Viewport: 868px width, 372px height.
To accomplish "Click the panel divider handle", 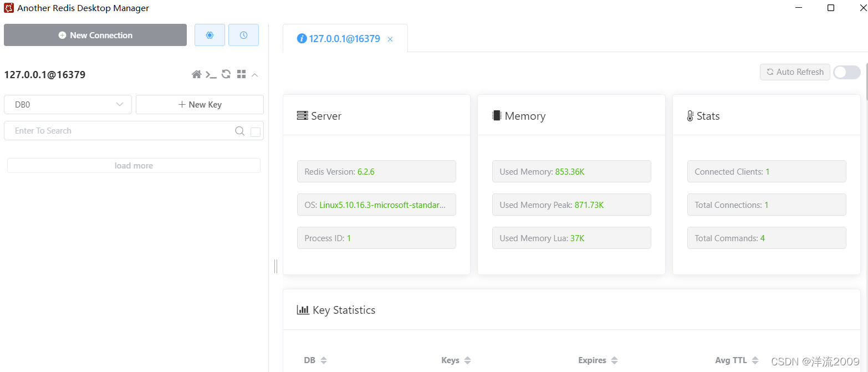I will coord(275,267).
